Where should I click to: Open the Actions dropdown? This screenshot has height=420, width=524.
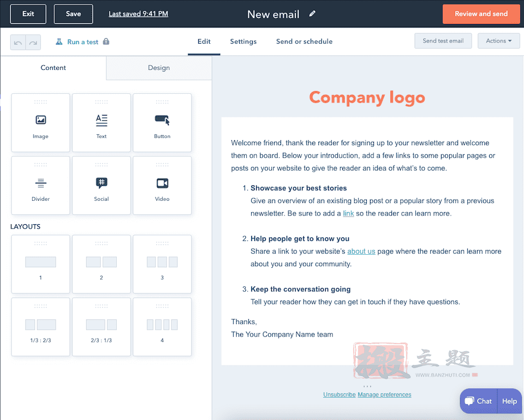498,41
